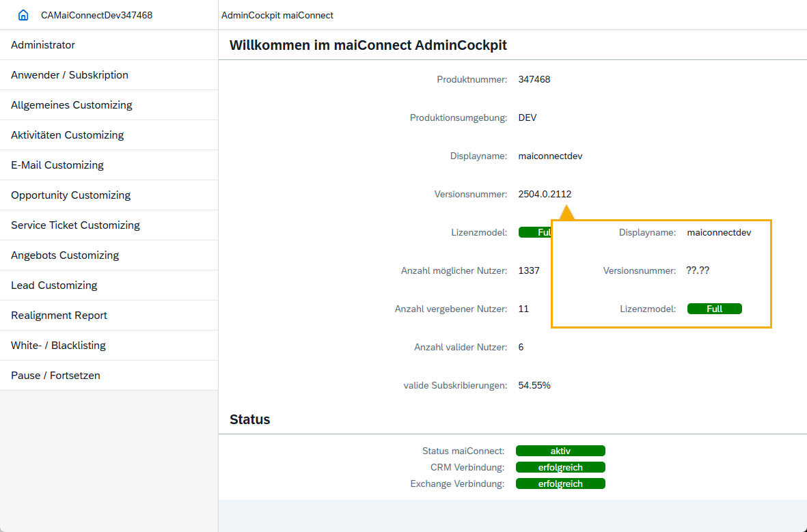Open the Realignment Report

(59, 316)
